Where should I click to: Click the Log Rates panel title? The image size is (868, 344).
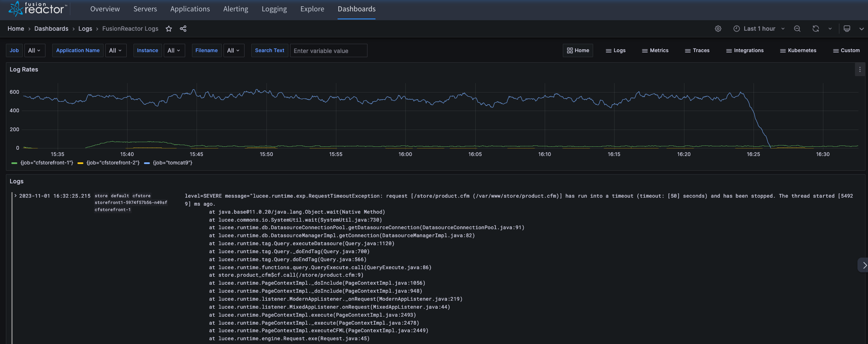(24, 69)
